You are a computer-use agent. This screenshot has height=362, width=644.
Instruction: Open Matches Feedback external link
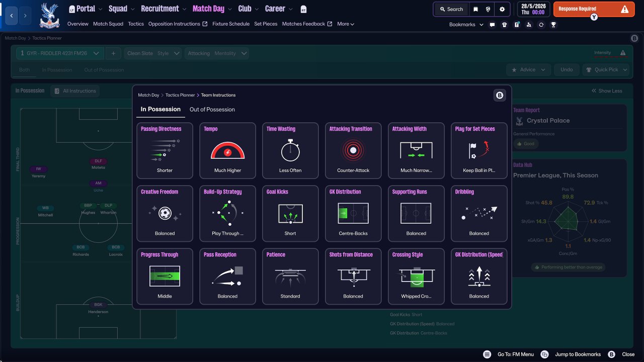coord(307,24)
